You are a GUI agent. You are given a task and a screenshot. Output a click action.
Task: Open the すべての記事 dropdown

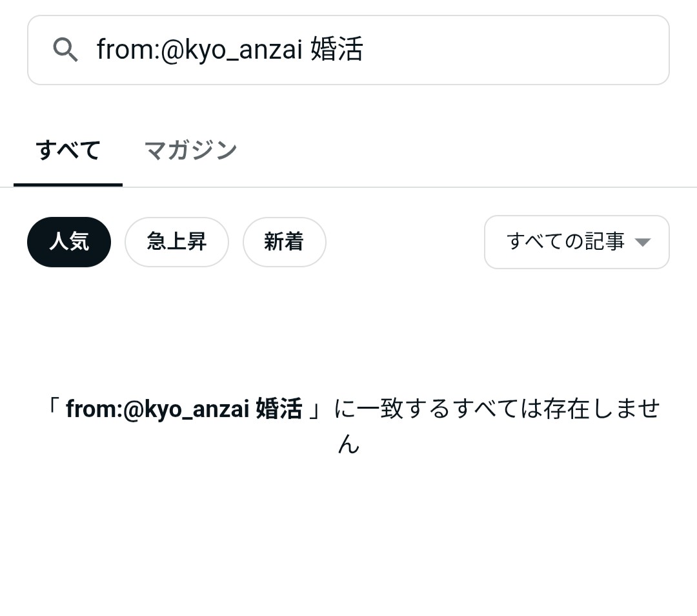pyautogui.click(x=576, y=242)
